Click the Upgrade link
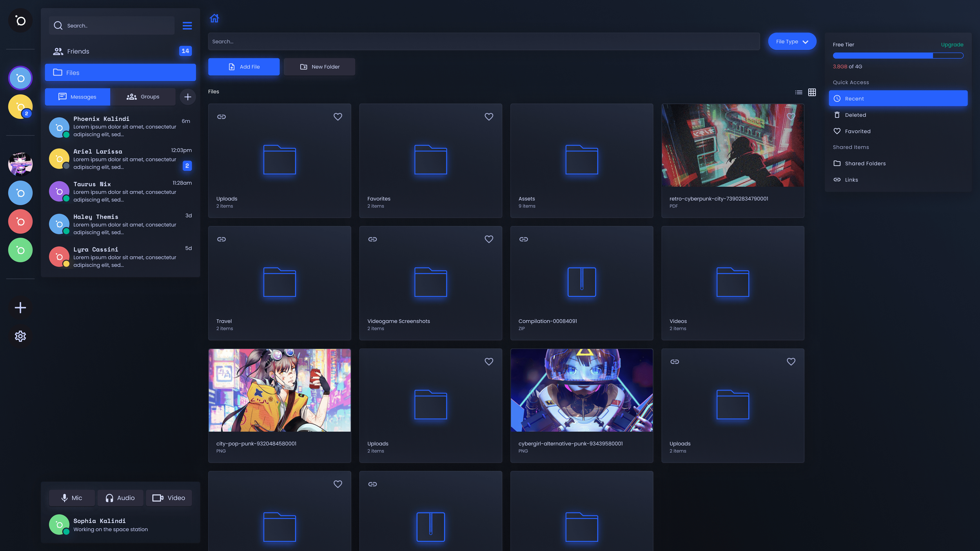The image size is (980, 551). click(x=952, y=45)
